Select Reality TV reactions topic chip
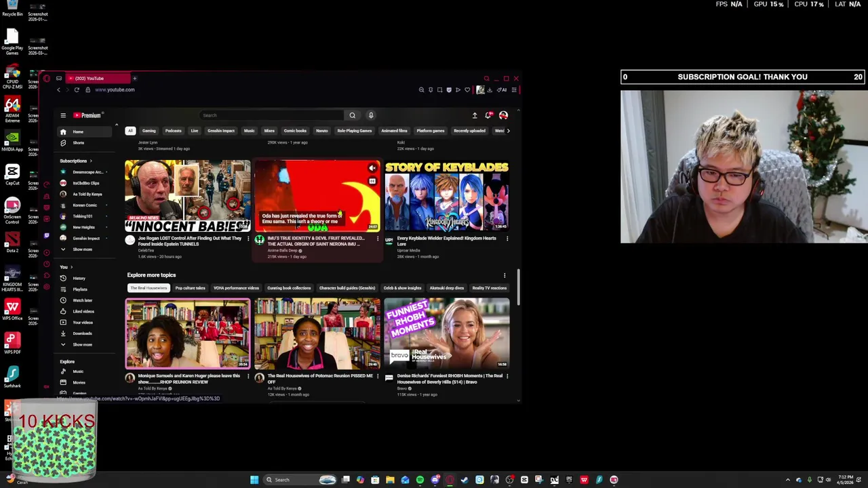This screenshot has height=488, width=868. (x=490, y=288)
